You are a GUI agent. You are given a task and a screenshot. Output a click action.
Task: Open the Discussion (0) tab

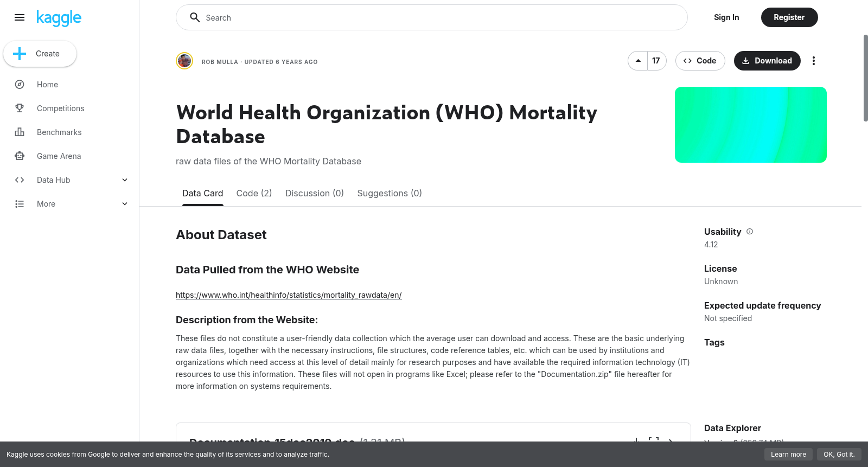point(315,194)
